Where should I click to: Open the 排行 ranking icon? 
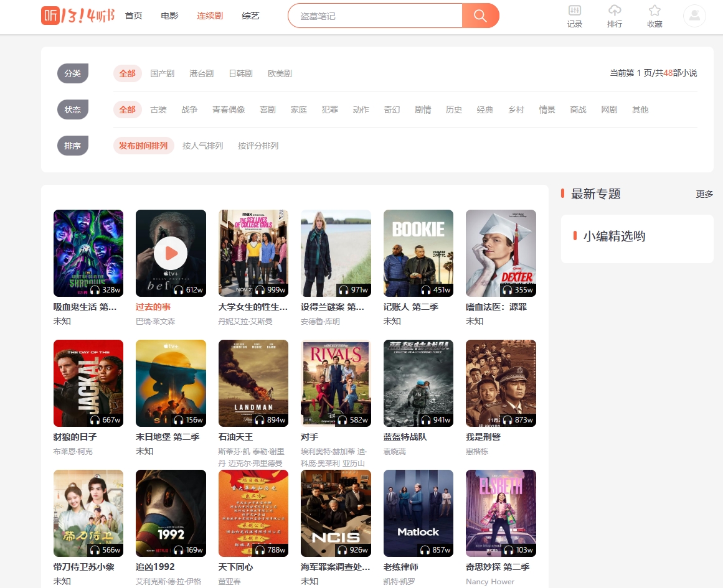click(x=615, y=17)
